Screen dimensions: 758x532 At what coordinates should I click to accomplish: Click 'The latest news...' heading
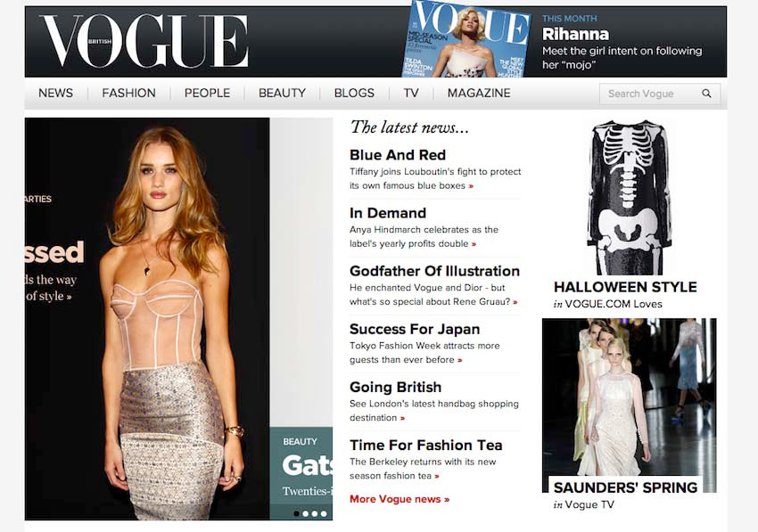coord(409,127)
